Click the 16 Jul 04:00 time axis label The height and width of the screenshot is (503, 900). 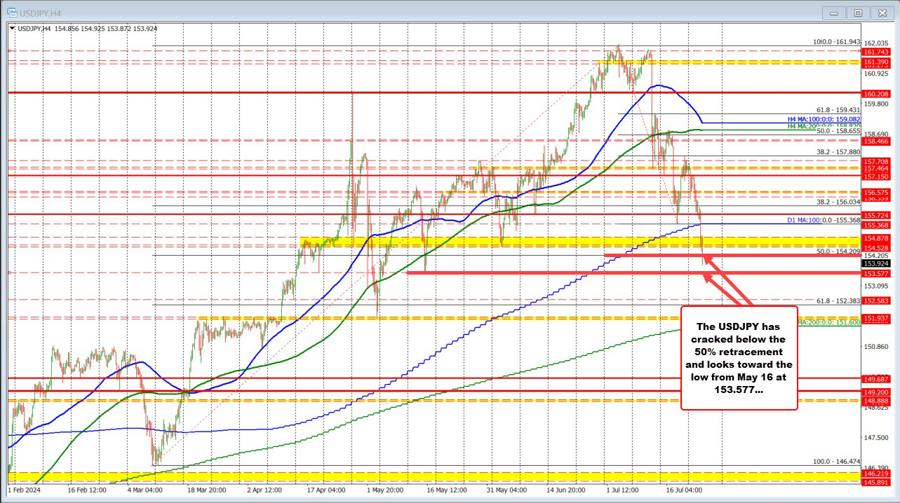684,490
